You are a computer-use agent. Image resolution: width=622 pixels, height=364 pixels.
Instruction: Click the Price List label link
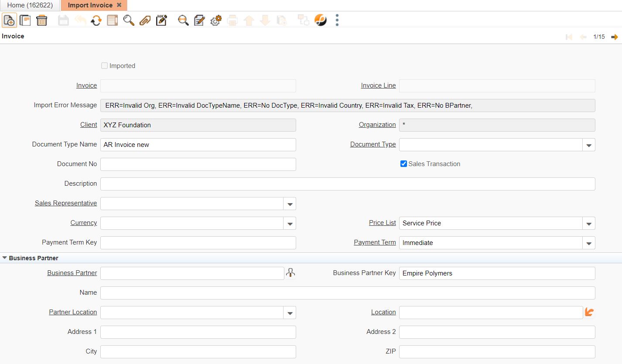point(382,223)
